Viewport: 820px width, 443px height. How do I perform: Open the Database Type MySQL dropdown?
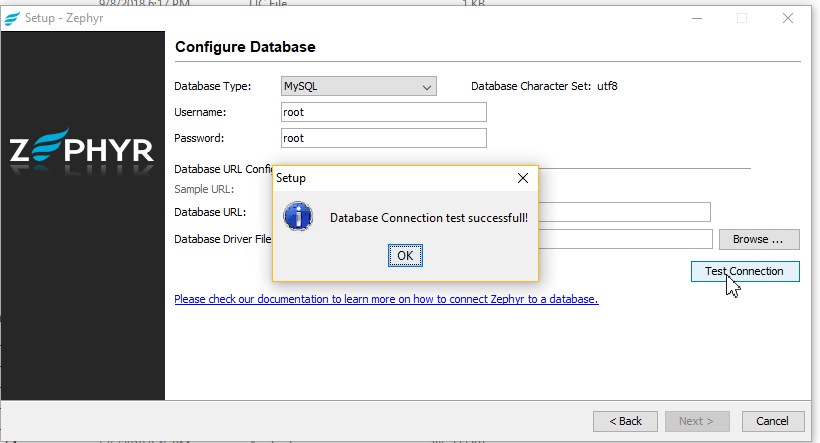click(x=356, y=87)
